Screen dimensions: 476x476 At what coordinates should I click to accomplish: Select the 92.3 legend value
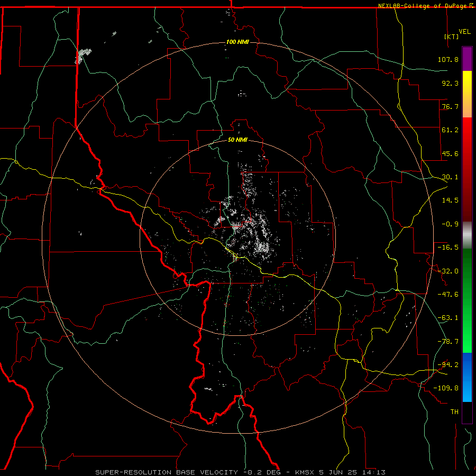pos(450,83)
